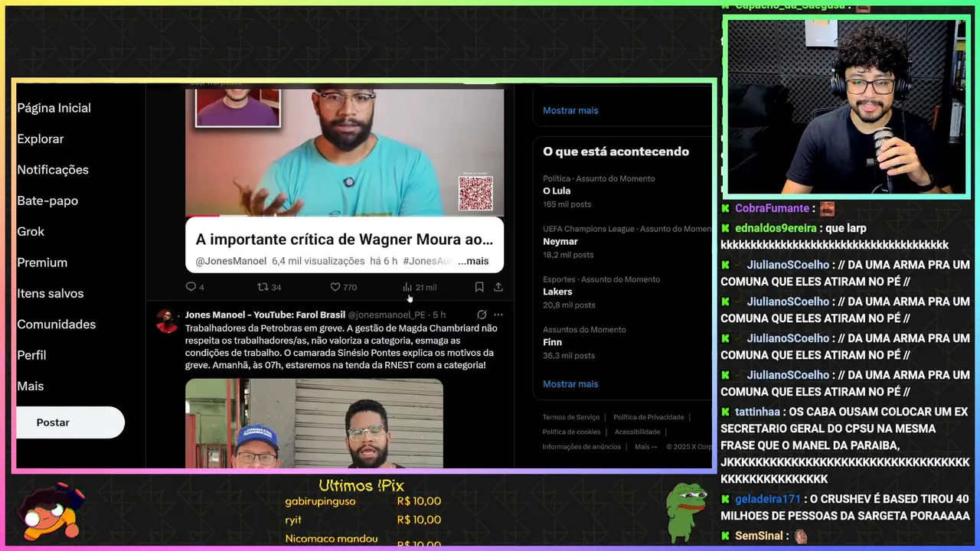This screenshot has width=980, height=551.
Task: Go to Página Inicial
Action: pos(54,108)
